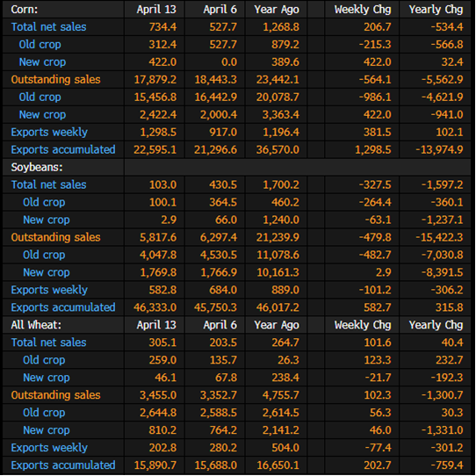Click the Corn Outstanding sales label

55,80
